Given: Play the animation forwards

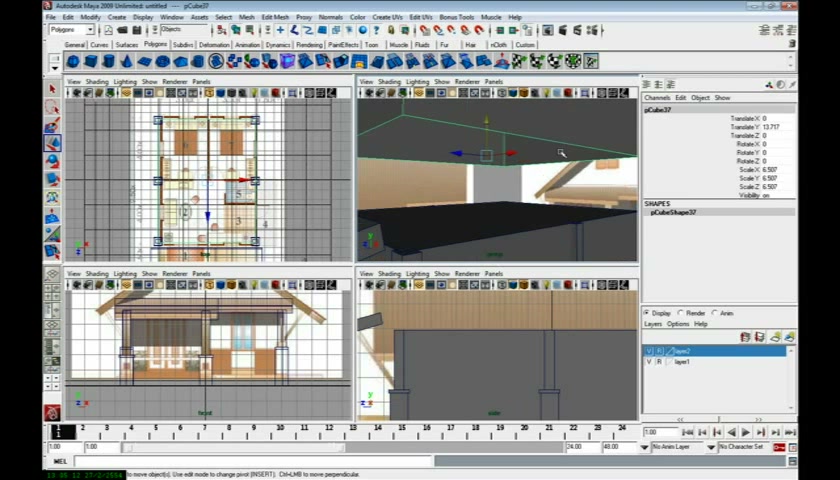Looking at the screenshot, I should coord(746,432).
